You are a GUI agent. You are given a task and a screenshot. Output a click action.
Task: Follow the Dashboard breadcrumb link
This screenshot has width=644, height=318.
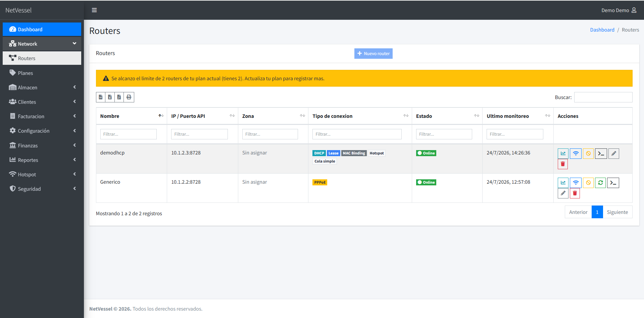[x=602, y=30]
